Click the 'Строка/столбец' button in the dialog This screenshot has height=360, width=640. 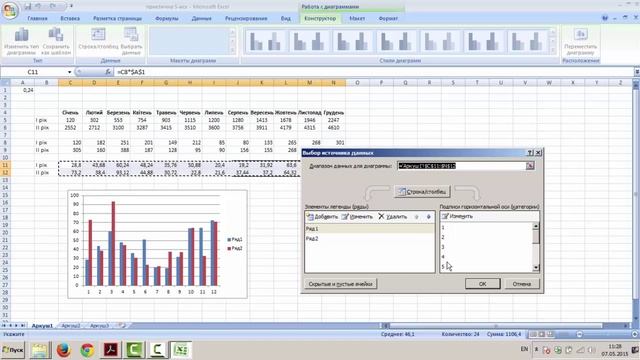pyautogui.click(x=422, y=191)
